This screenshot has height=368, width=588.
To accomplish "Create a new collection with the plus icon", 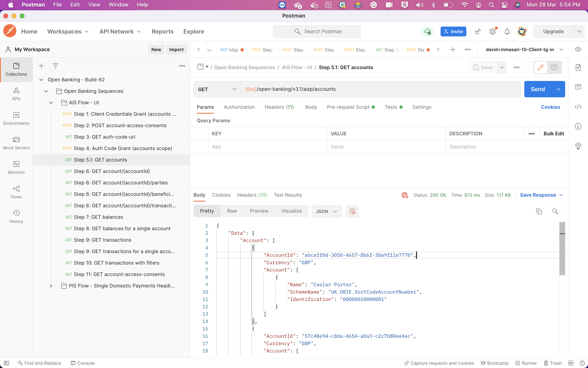I will (41, 66).
